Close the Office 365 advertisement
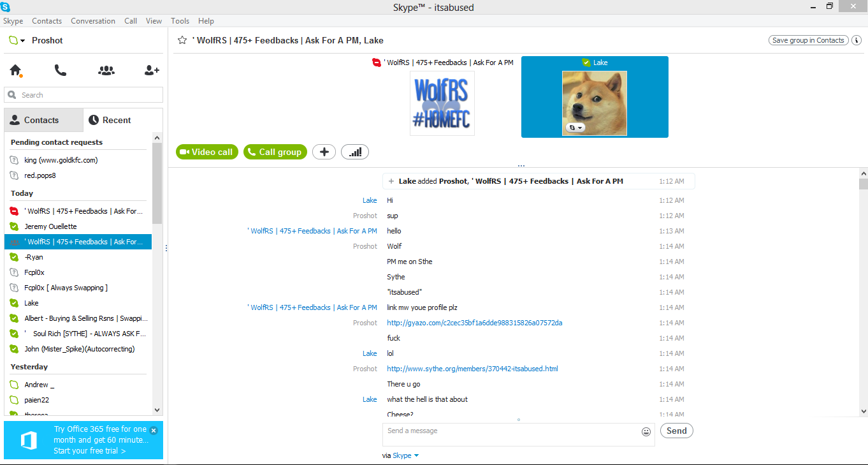 154,431
